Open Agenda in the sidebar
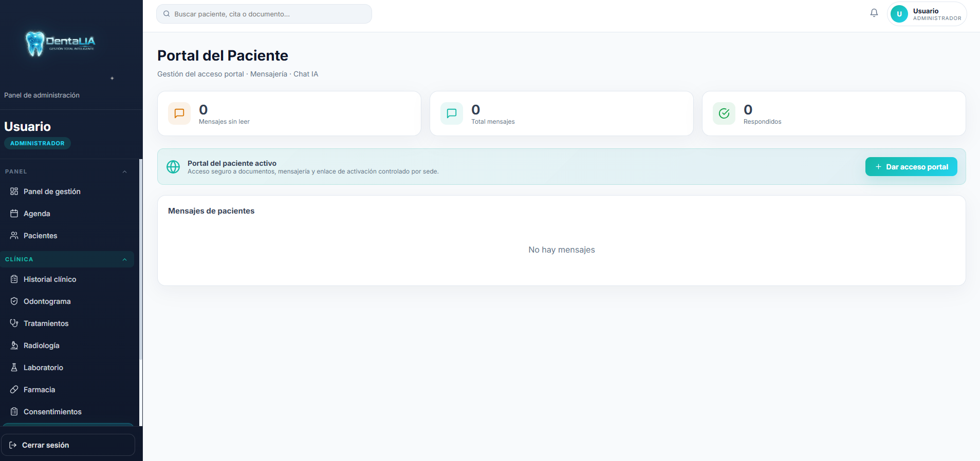The image size is (980, 461). coord(37,214)
